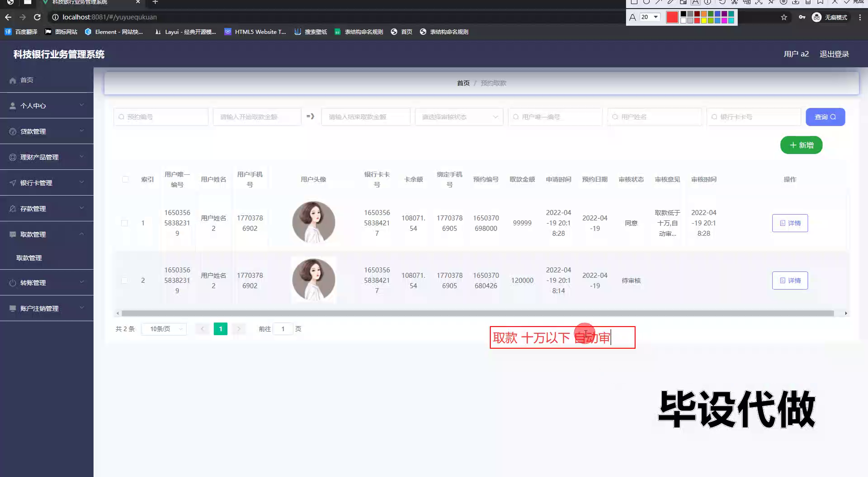Click the 个人中心 person icon in sidebar
The width and height of the screenshot is (868, 477).
13,106
